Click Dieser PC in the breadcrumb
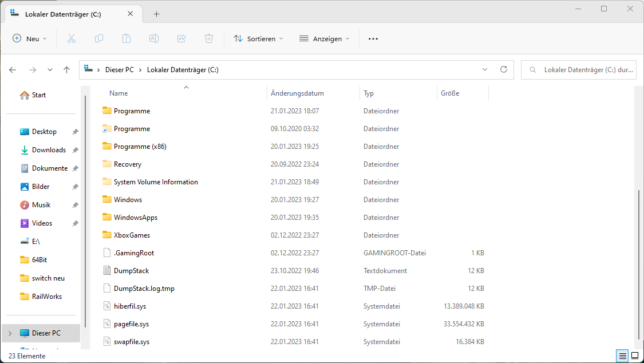644x363 pixels. (x=120, y=70)
